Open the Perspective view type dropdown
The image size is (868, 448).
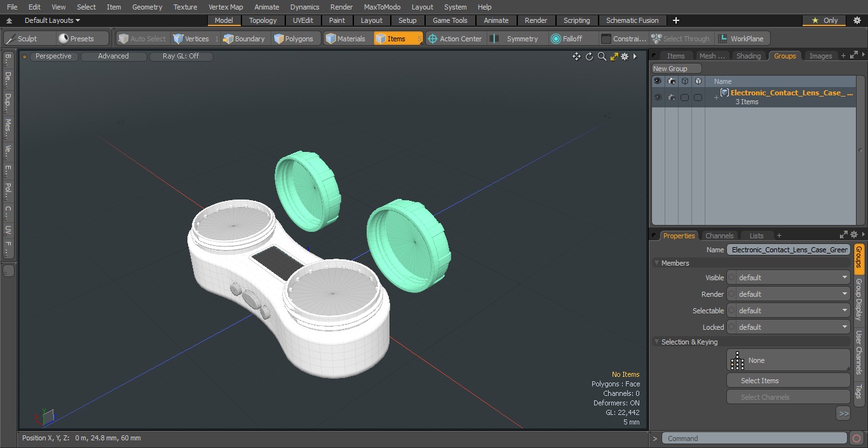click(53, 57)
